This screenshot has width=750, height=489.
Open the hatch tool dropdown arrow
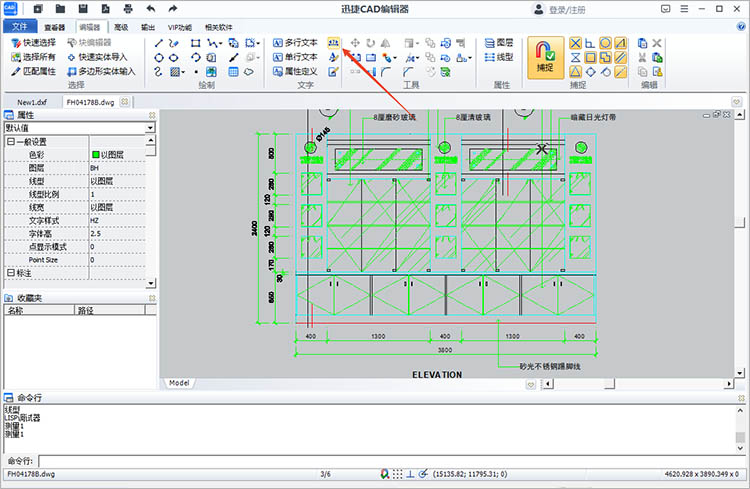(x=183, y=72)
